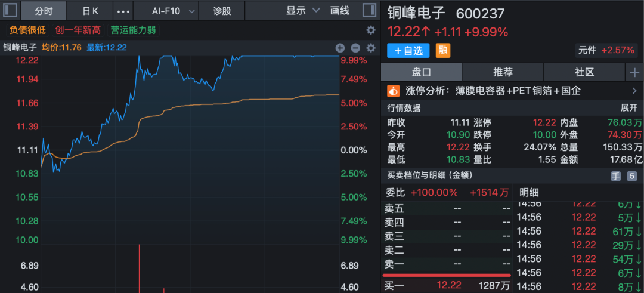Open the three-dots more periods menu

coord(123,11)
